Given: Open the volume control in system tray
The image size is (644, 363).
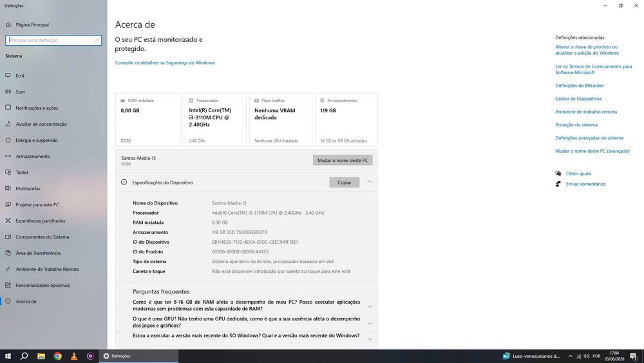Looking at the screenshot, I should pos(587,356).
